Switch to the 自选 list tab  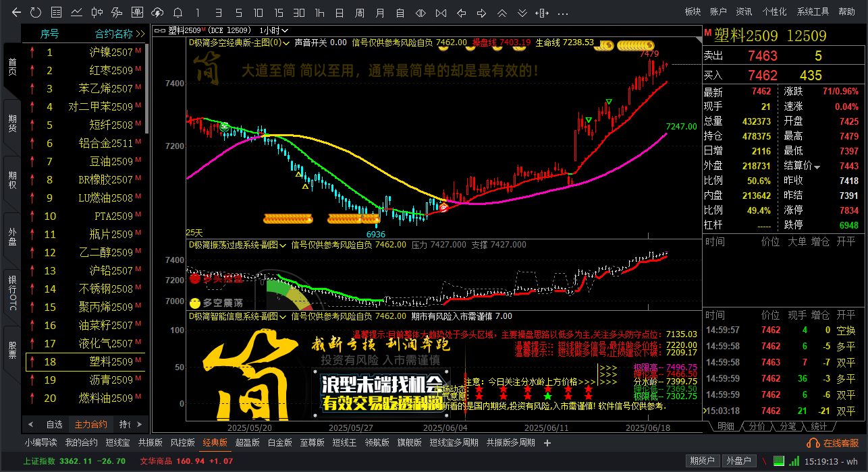click(x=54, y=424)
